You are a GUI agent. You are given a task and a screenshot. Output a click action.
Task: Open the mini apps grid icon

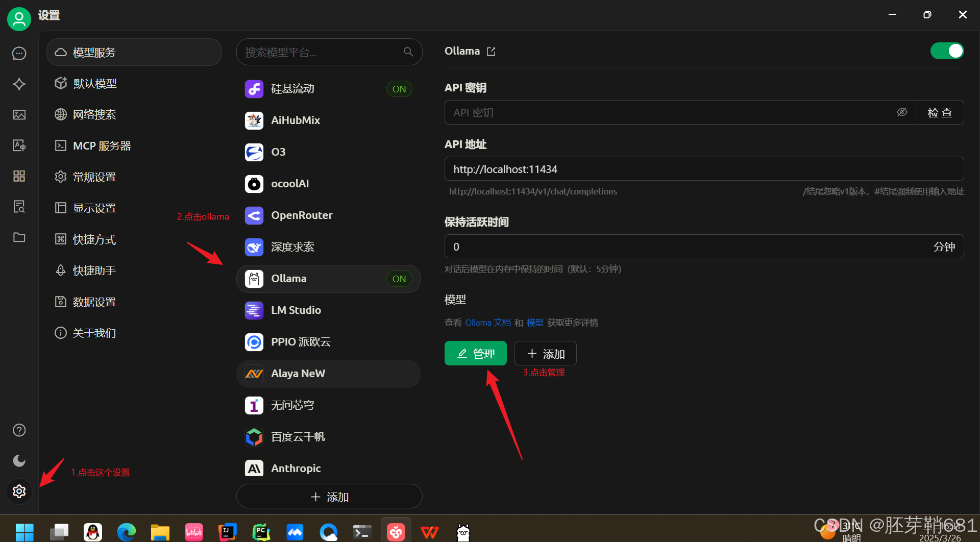(19, 176)
